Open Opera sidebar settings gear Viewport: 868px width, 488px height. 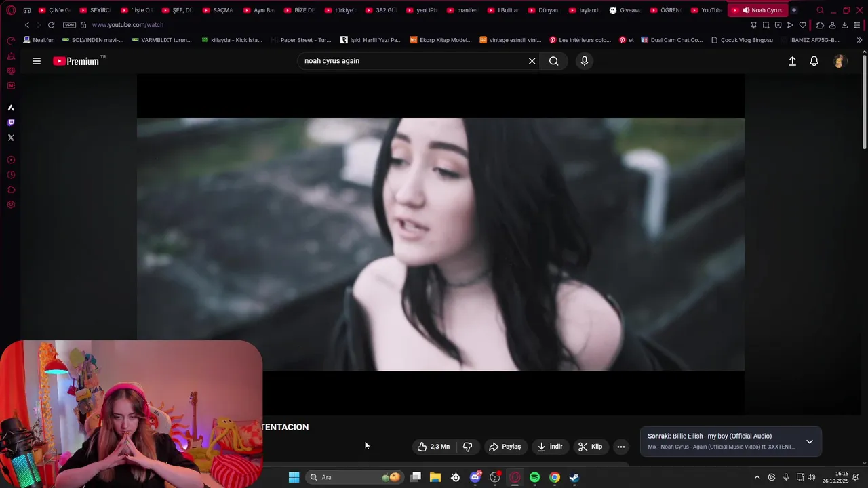[x=11, y=205]
